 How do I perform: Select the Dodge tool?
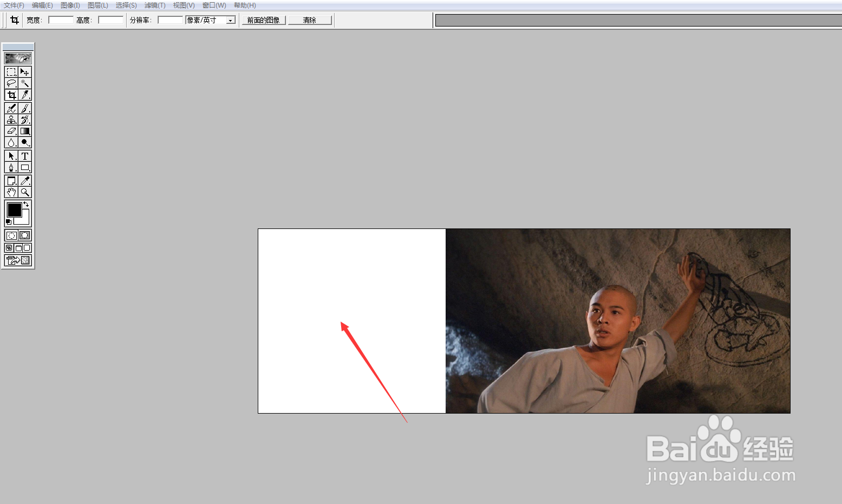pyautogui.click(x=25, y=142)
